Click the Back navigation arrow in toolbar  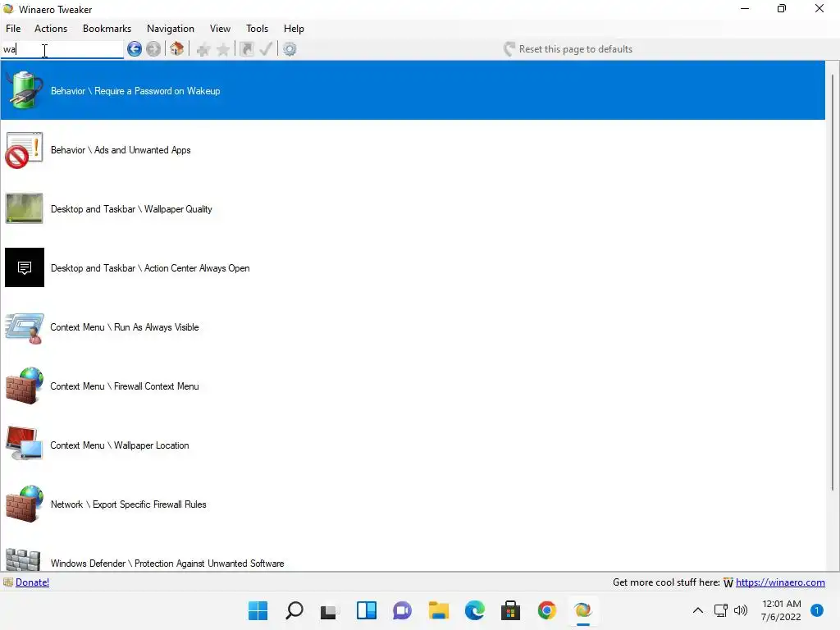(x=135, y=49)
